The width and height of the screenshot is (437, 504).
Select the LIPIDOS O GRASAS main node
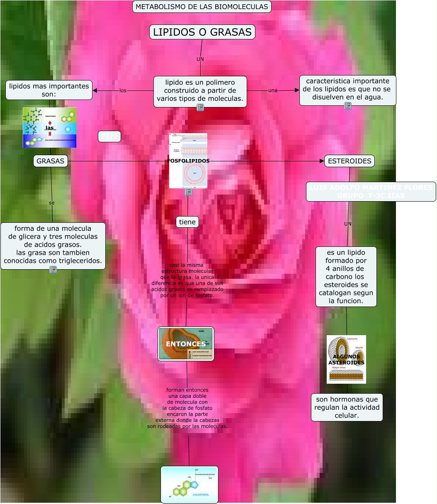(202, 32)
